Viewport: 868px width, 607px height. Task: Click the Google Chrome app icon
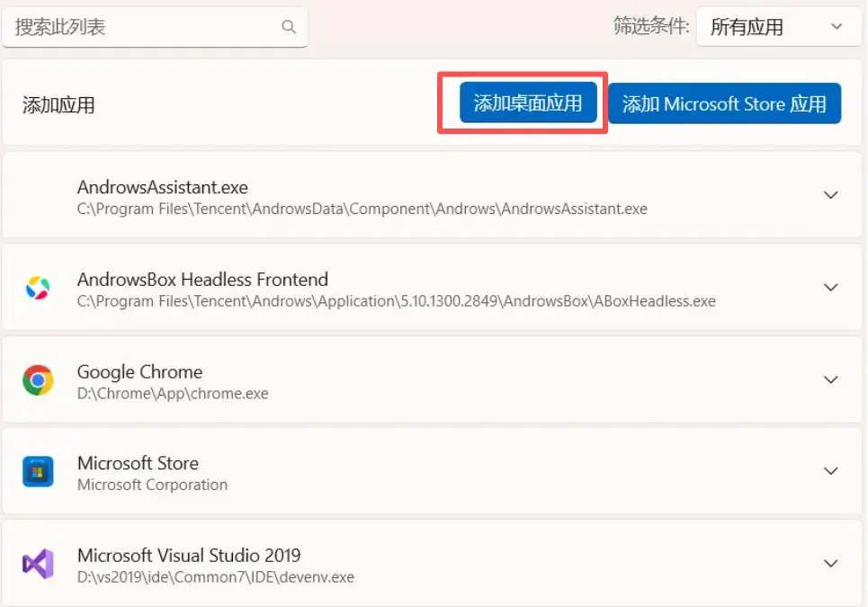click(38, 379)
